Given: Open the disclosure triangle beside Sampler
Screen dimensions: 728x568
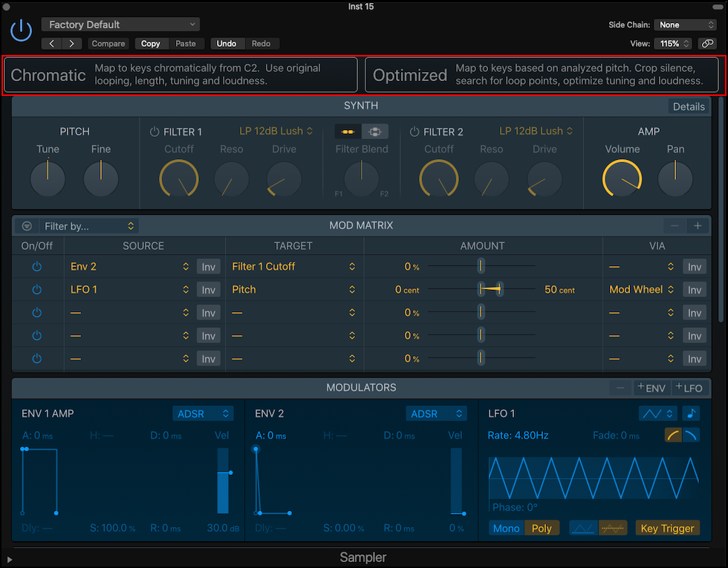Looking at the screenshot, I should click(x=9, y=560).
